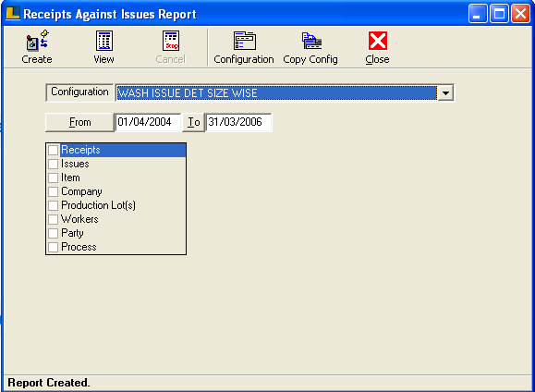Expand the Configuration dropdown arrow
The image size is (535, 392).
point(445,92)
